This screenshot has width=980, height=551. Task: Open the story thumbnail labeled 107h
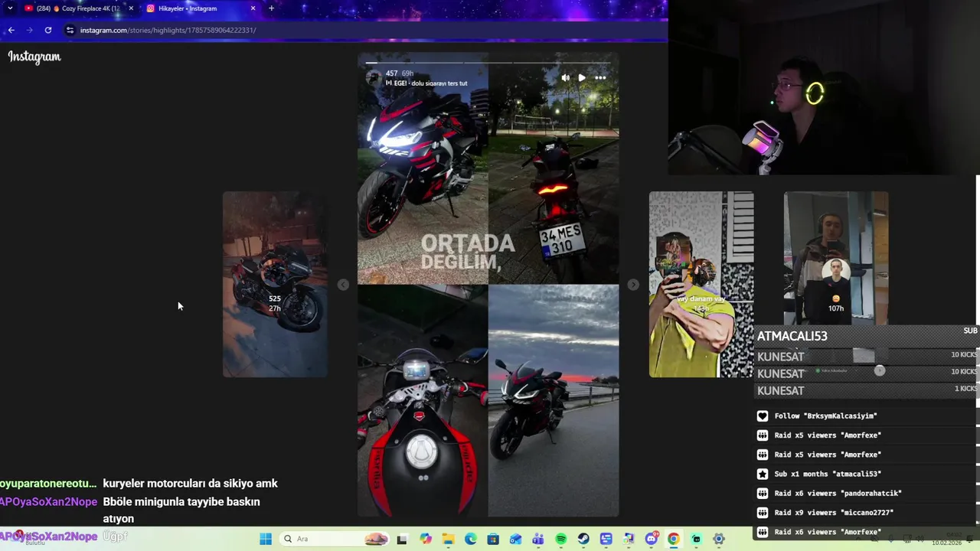coord(836,258)
